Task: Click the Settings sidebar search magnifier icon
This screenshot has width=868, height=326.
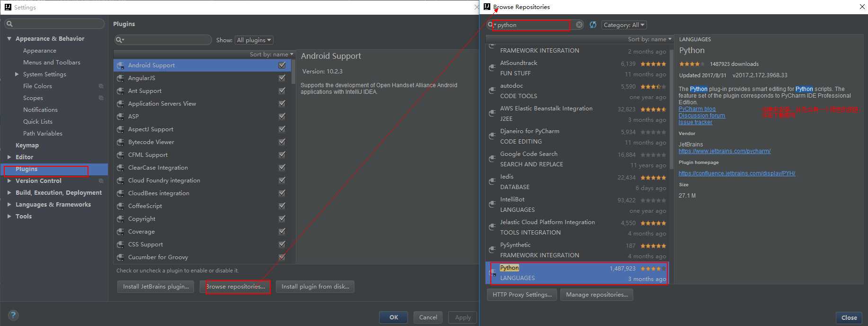Action: pyautogui.click(x=9, y=24)
